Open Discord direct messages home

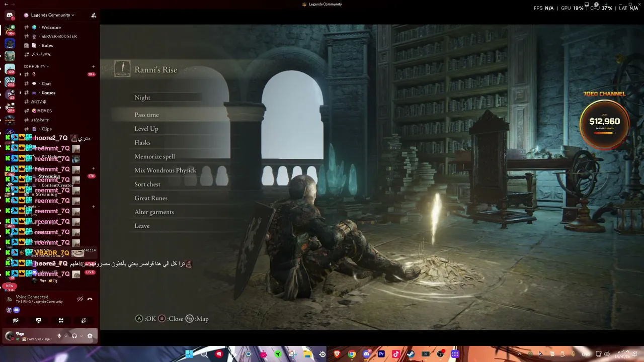click(x=10, y=16)
